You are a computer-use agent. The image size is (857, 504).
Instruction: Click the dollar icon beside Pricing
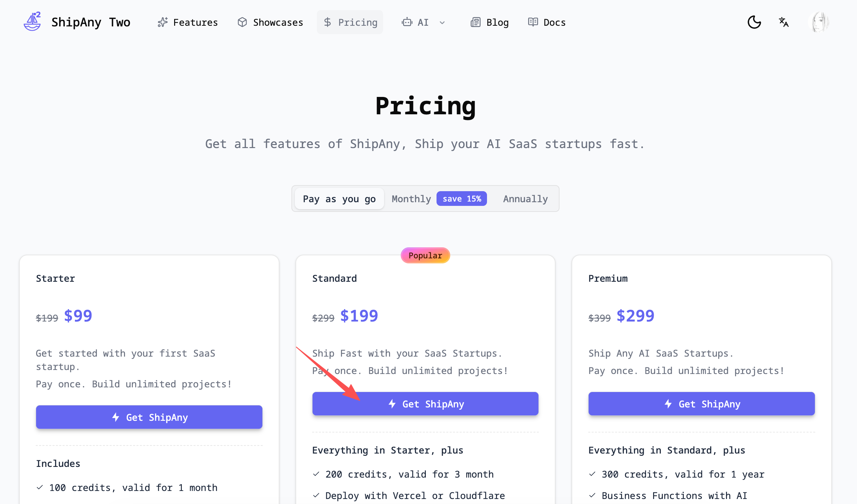[327, 22]
